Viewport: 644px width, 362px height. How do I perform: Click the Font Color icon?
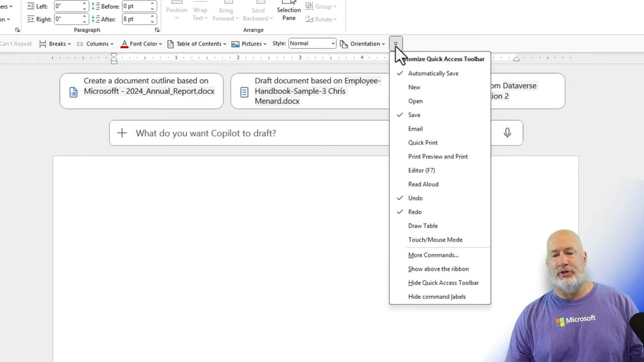tap(124, 44)
